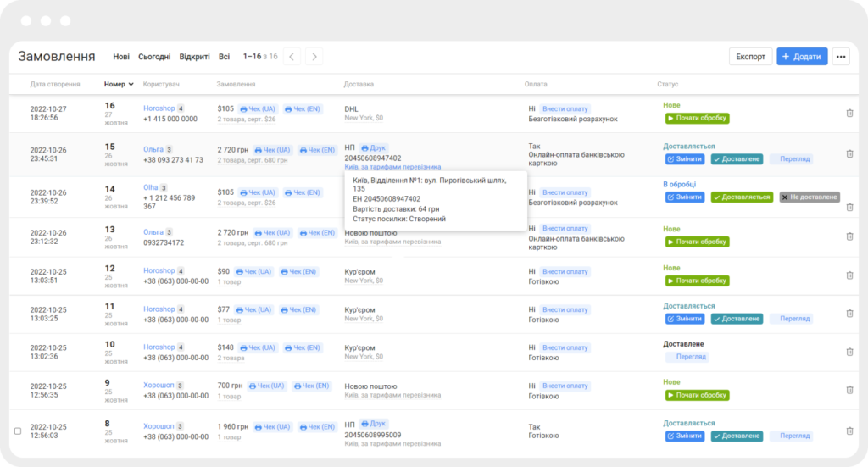Sort by Номер column header
Viewport: 868px width, 467px height.
[119, 85]
